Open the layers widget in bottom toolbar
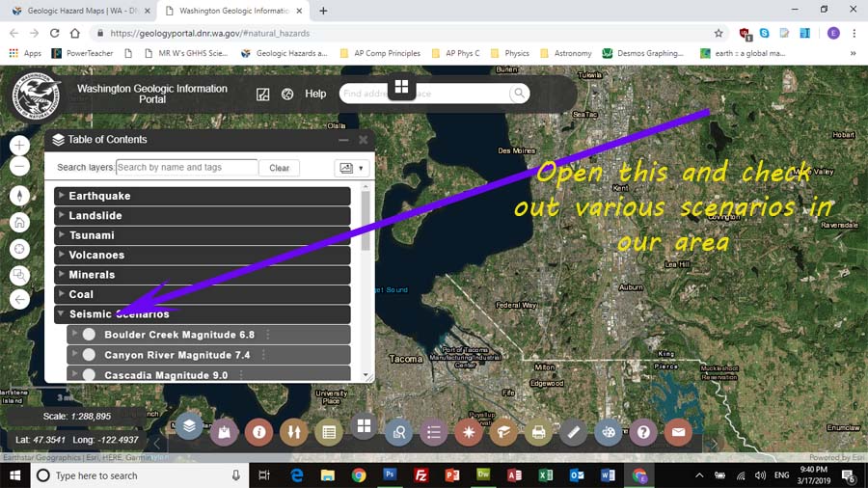Image resolution: width=868 pixels, height=488 pixels. click(x=189, y=425)
